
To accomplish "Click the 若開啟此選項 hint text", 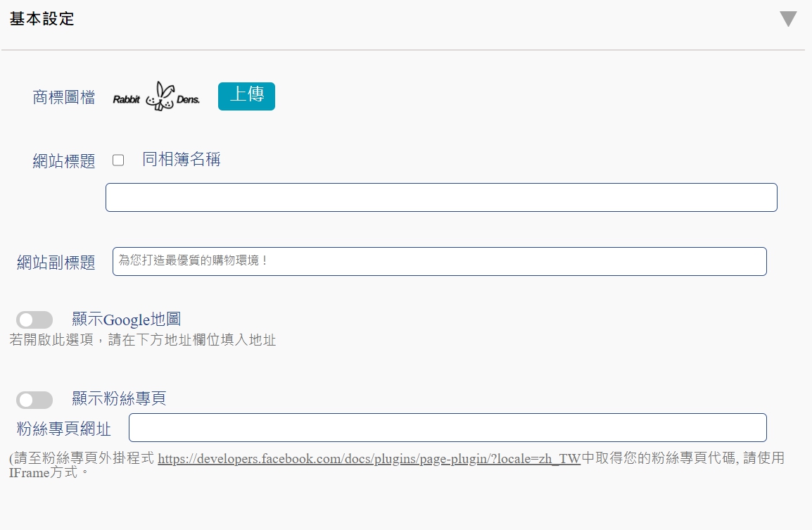I will pyautogui.click(x=142, y=340).
